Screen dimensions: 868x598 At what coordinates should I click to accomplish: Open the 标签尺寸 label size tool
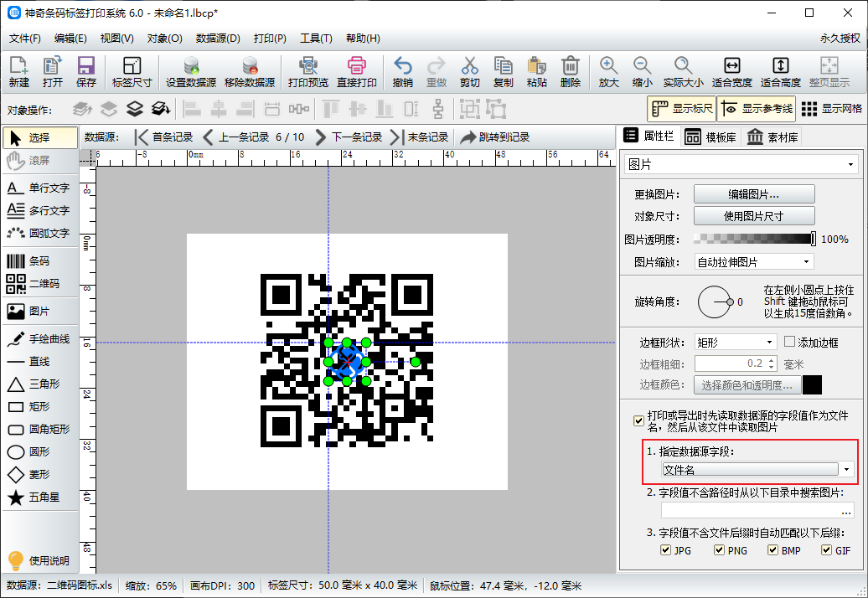click(x=132, y=72)
